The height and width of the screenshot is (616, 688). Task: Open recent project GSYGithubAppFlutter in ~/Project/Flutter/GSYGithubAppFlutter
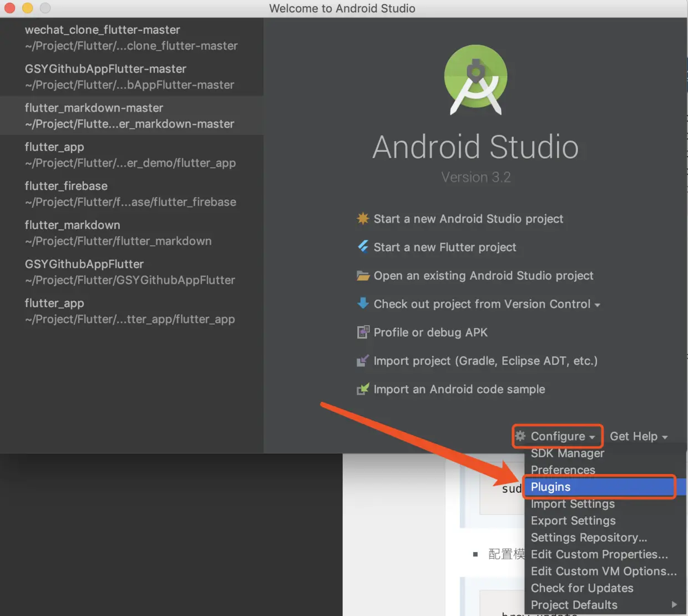(x=131, y=272)
